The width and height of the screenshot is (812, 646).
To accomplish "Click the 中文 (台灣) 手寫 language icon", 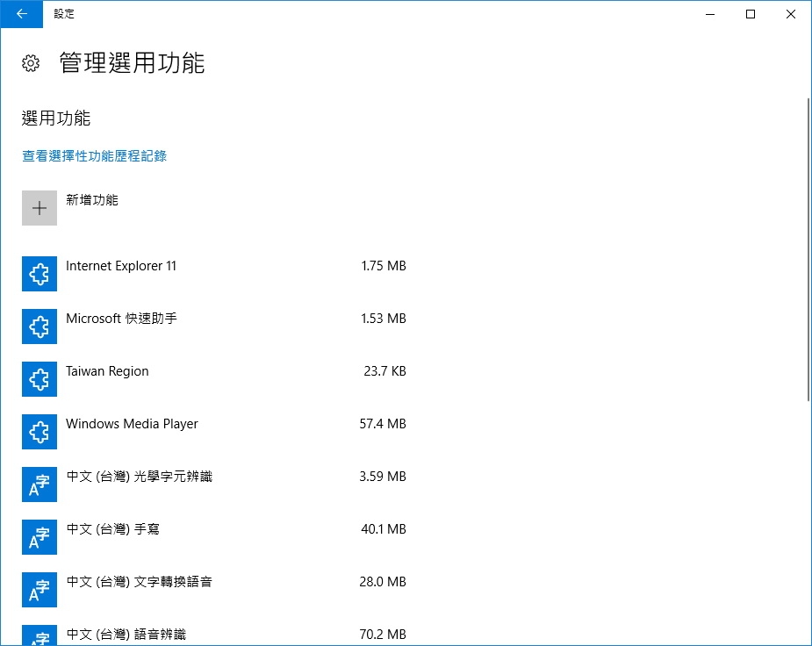I will (40, 537).
